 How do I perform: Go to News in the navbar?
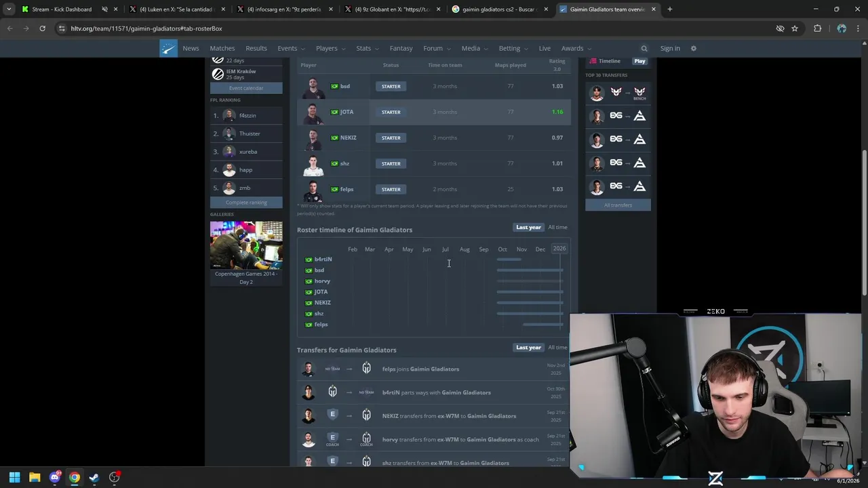tap(191, 48)
